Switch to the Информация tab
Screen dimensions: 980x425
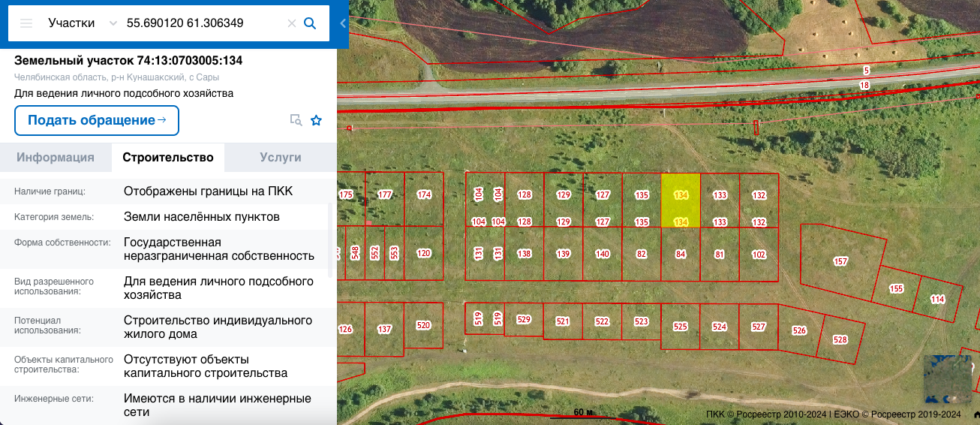56,158
